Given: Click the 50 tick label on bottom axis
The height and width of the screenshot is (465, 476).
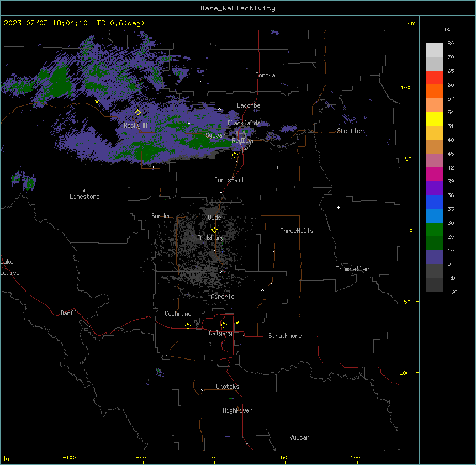Looking at the screenshot, I should [x=283, y=457].
